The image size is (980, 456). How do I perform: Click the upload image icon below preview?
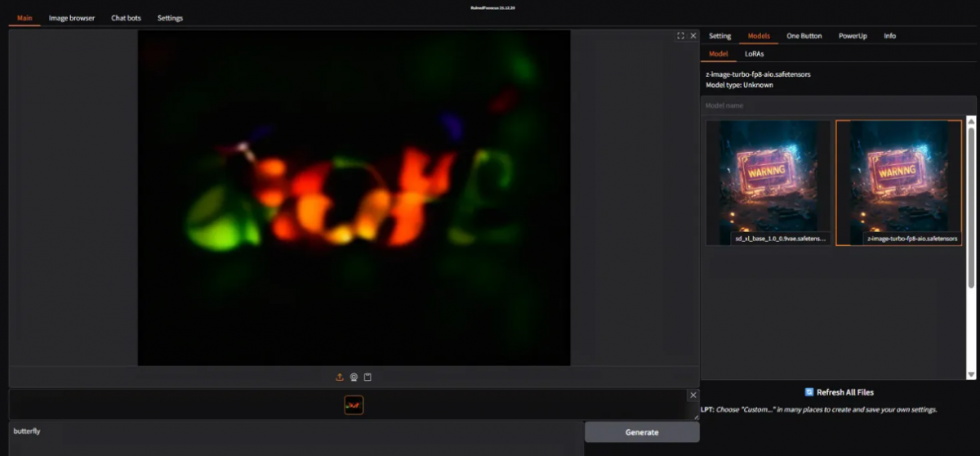pos(340,377)
